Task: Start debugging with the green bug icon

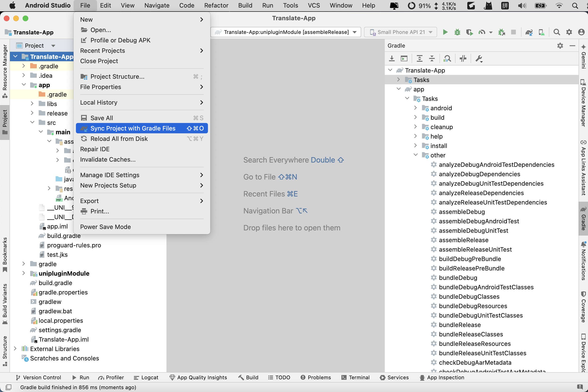Action: pos(457,32)
